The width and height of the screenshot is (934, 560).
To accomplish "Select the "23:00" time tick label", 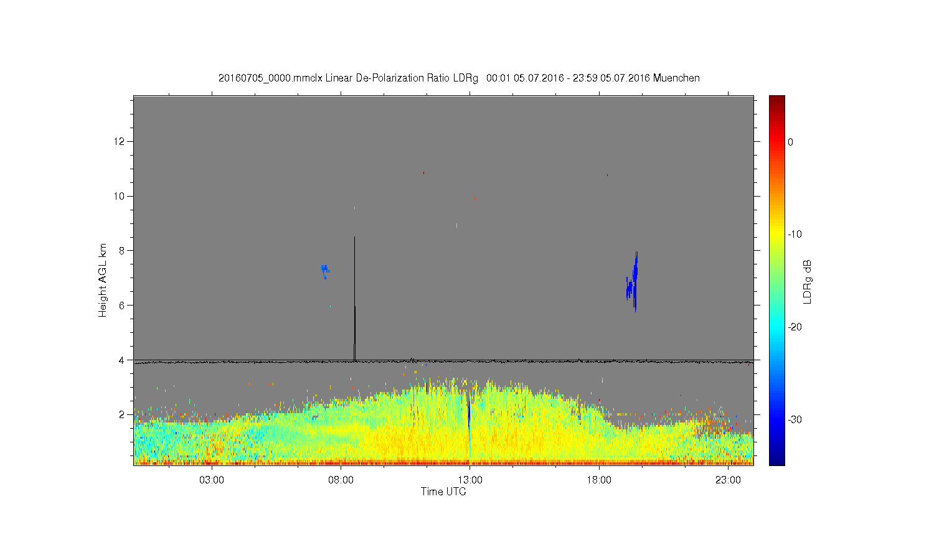I will click(728, 480).
